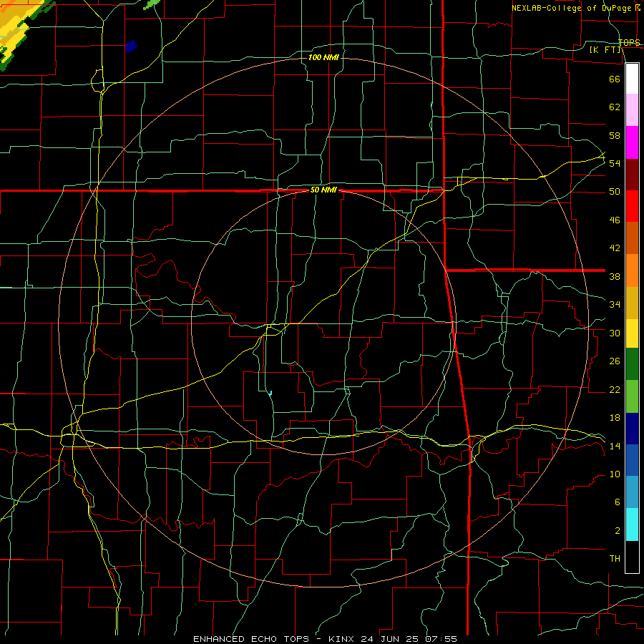Click the dark green 26 K FT swatch
The height and width of the screenshot is (644, 644).
coord(632,364)
